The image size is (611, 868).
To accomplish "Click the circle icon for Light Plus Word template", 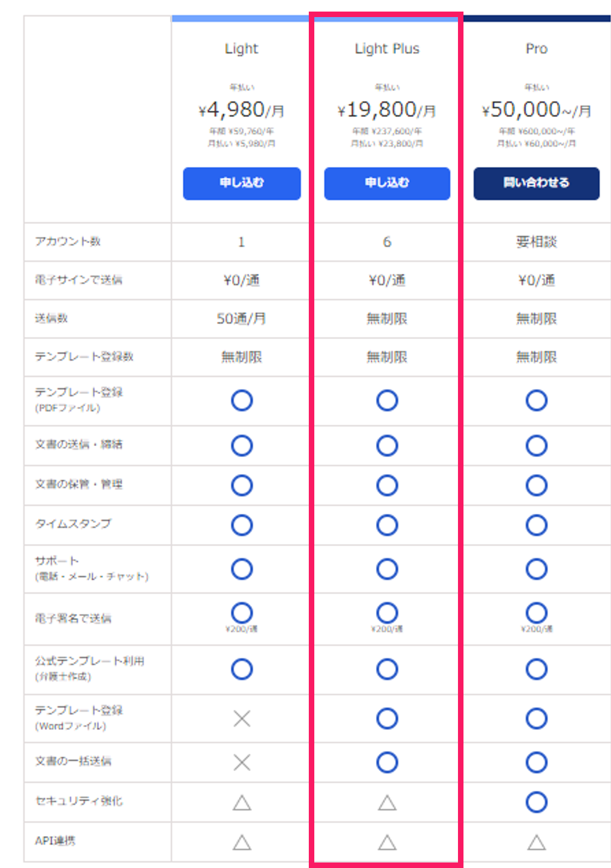I will click(387, 718).
